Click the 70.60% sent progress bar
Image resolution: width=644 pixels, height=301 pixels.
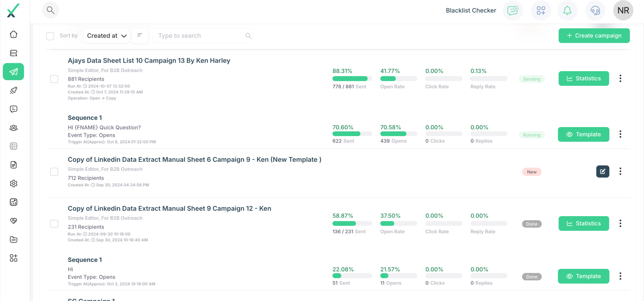[352, 134]
